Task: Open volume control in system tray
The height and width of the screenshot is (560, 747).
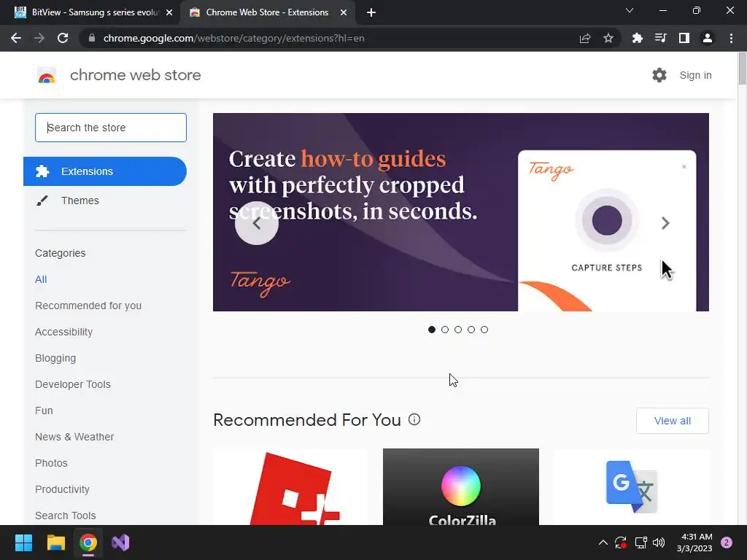Action: (659, 542)
